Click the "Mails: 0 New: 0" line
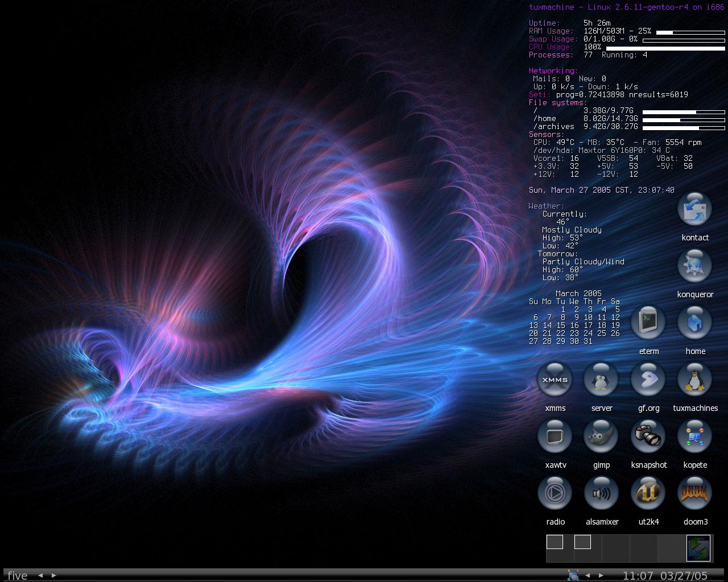 (569, 79)
